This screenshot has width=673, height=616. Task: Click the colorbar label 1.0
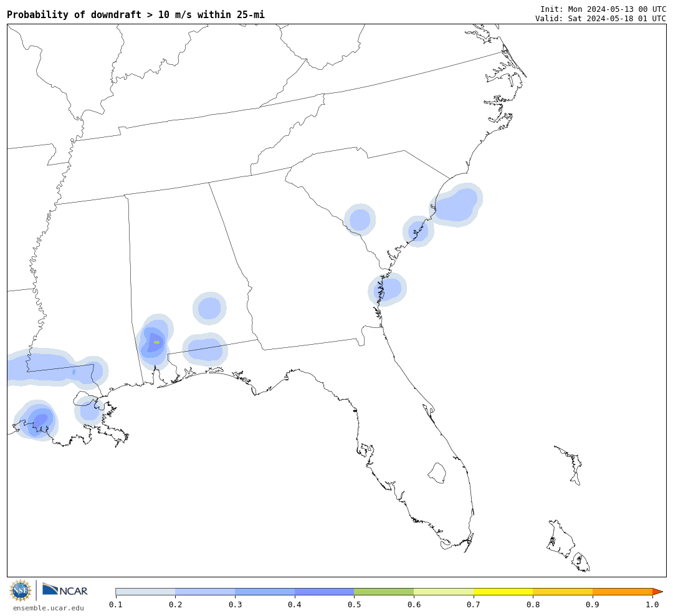click(x=652, y=605)
